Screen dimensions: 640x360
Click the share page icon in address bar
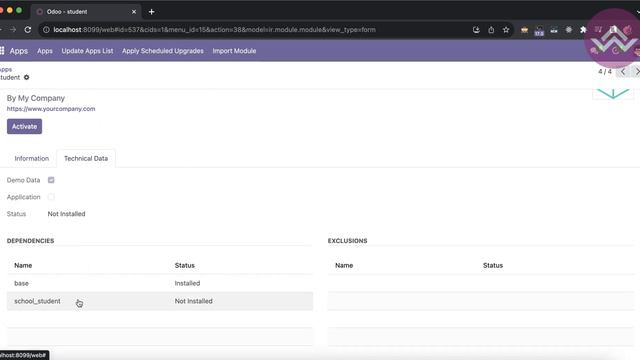(x=491, y=29)
